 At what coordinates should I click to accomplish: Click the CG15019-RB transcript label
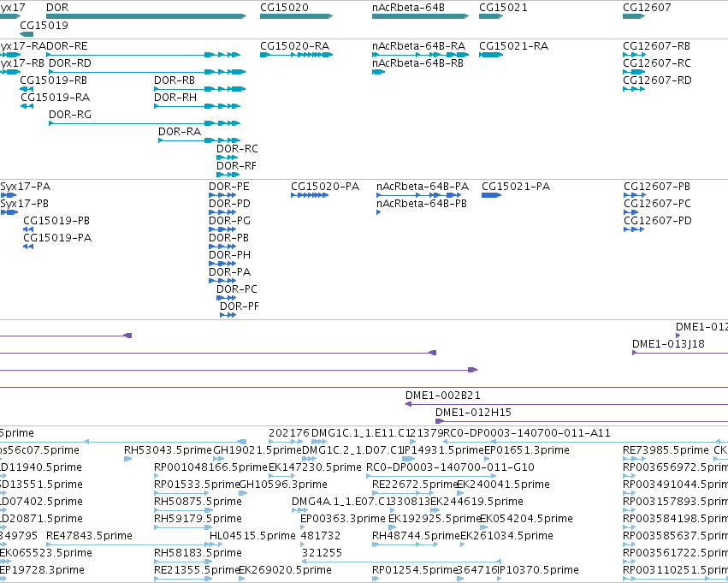pyautogui.click(x=53, y=80)
